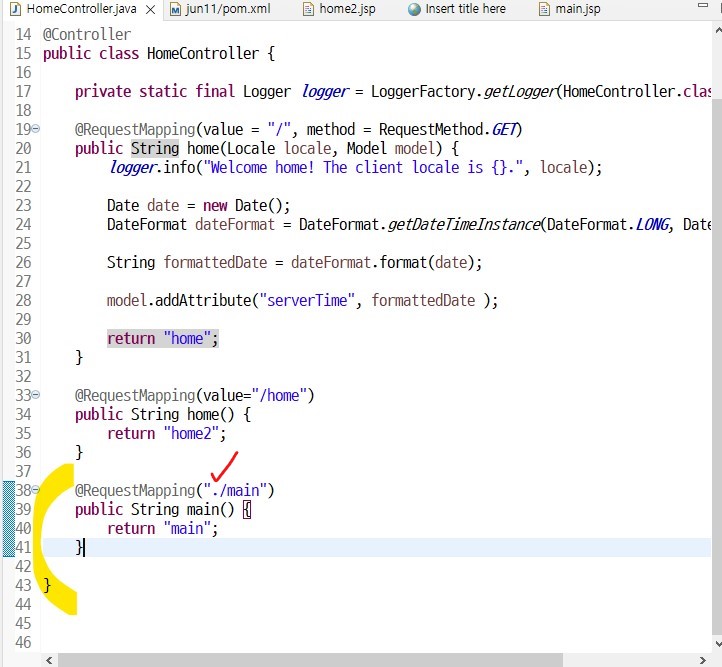Click the return "home2" statement on line 35
722x667 pixels.
pos(167,433)
